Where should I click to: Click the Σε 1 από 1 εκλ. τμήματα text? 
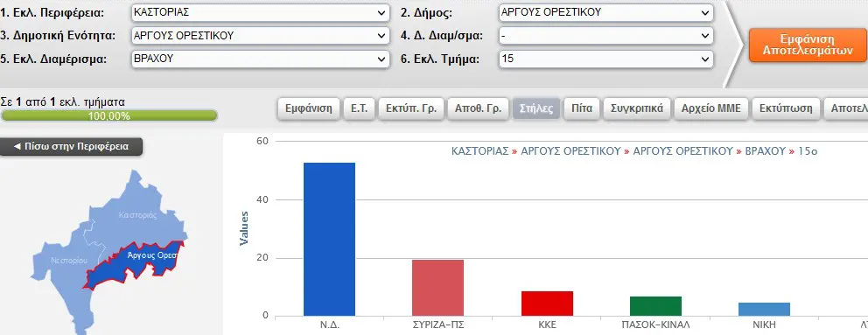click(x=62, y=101)
